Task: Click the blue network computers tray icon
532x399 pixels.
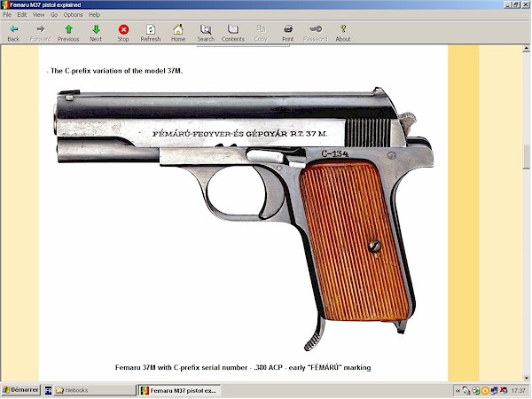Action: coord(495,391)
